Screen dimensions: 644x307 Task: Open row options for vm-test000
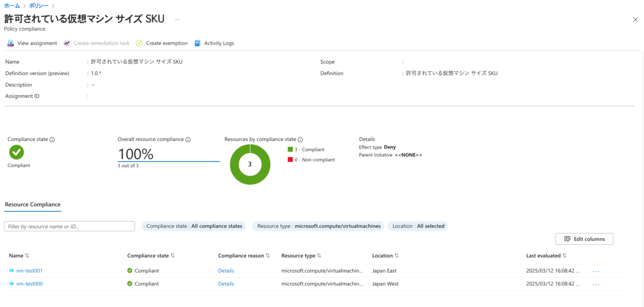[596, 284]
